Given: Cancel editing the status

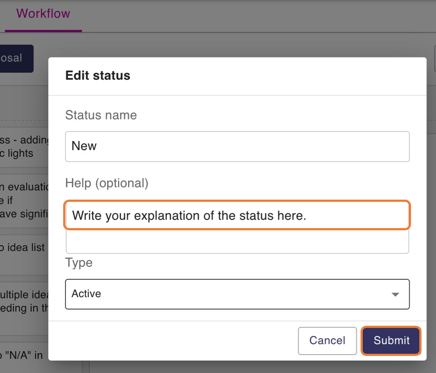Looking at the screenshot, I should [x=327, y=340].
